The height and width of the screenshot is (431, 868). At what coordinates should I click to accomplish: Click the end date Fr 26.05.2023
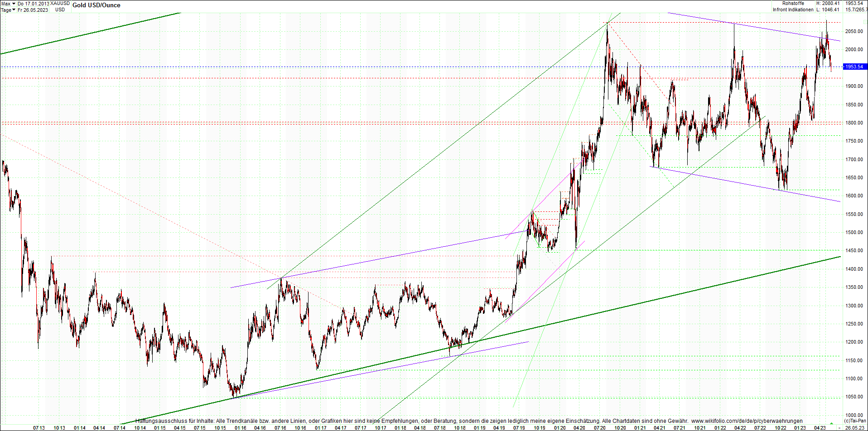point(33,10)
